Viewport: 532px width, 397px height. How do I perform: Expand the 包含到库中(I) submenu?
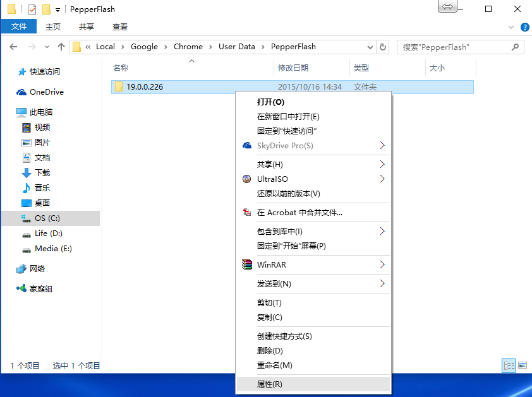pos(313,232)
